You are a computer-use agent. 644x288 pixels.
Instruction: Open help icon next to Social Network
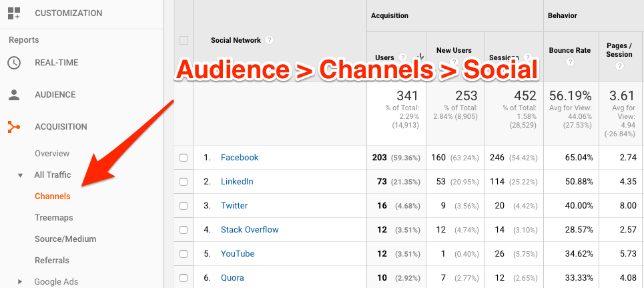[x=269, y=40]
